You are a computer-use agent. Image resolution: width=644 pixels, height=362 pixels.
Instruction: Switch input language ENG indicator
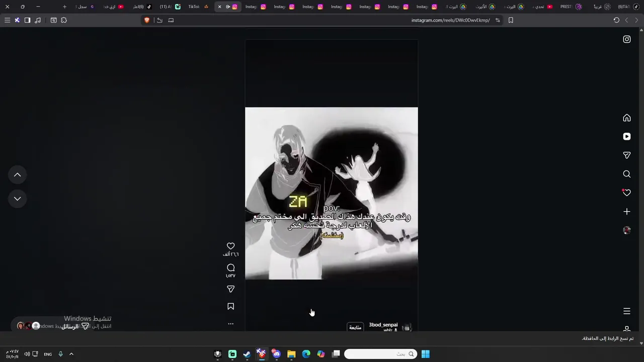click(x=48, y=354)
